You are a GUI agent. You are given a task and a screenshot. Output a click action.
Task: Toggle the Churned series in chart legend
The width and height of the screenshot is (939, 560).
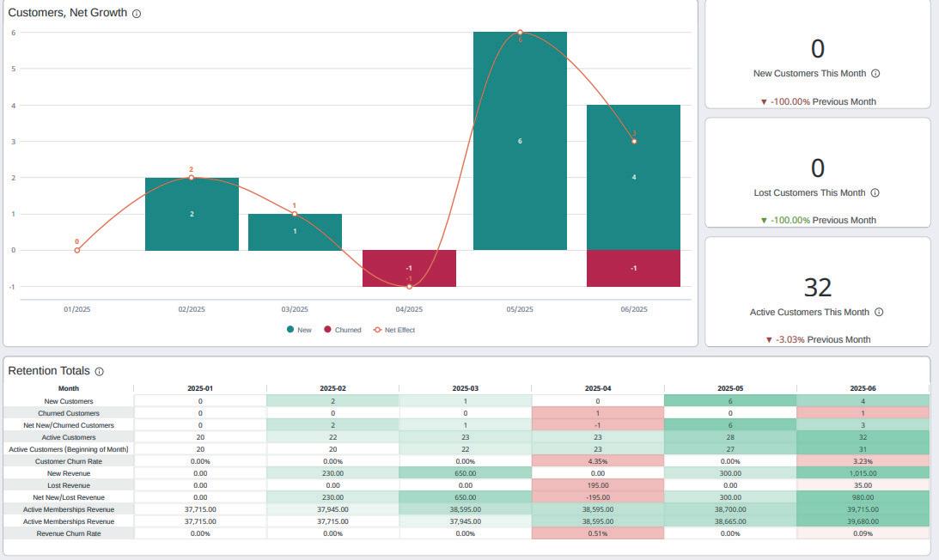click(x=343, y=330)
